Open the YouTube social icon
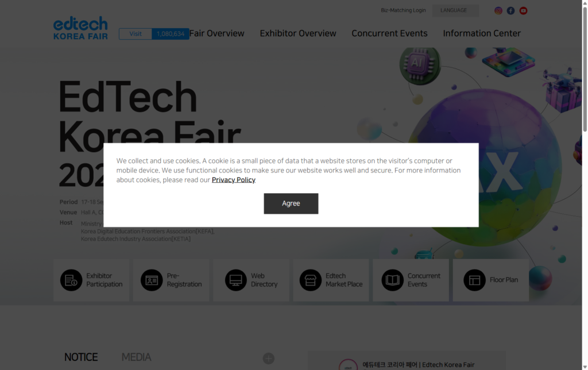The width and height of the screenshot is (588, 370). (x=523, y=10)
